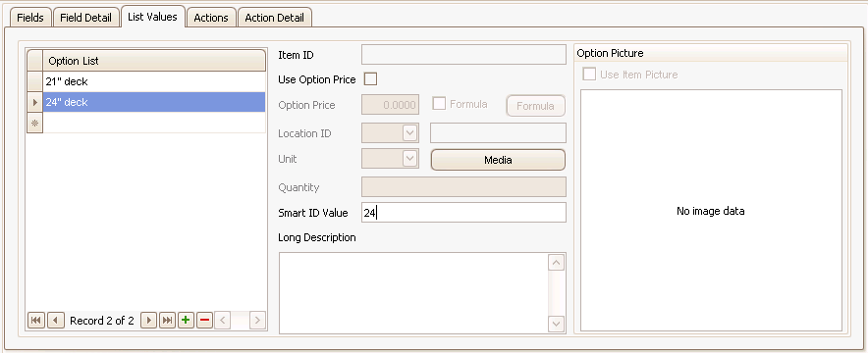Expand the Unit dropdown list
Viewport: 868px width, 353px height.
pos(409,159)
